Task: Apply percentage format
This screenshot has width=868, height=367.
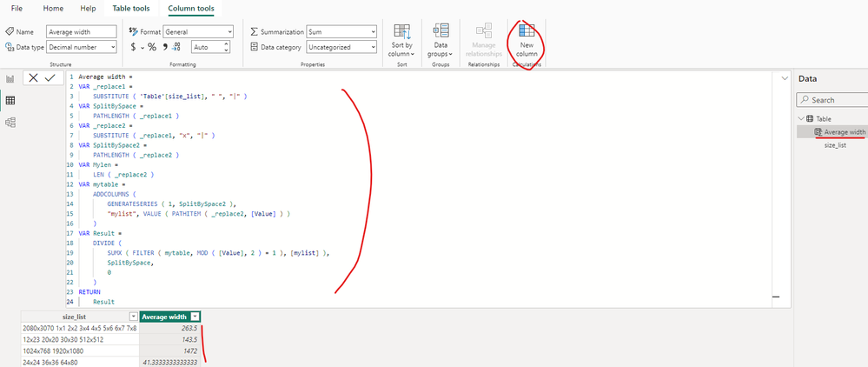Action: coord(152,47)
